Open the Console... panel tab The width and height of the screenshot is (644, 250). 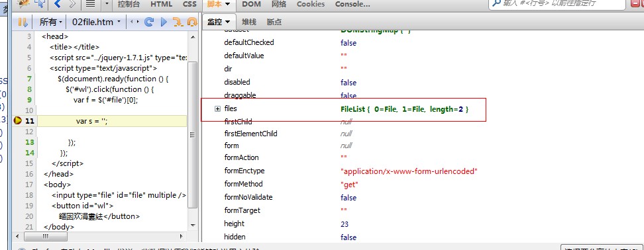352,4
